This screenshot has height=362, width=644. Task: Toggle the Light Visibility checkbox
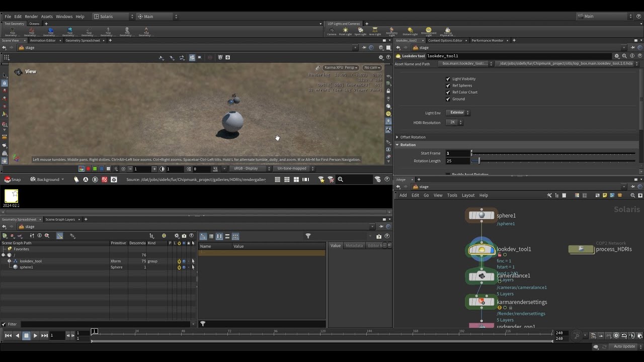[x=448, y=79]
